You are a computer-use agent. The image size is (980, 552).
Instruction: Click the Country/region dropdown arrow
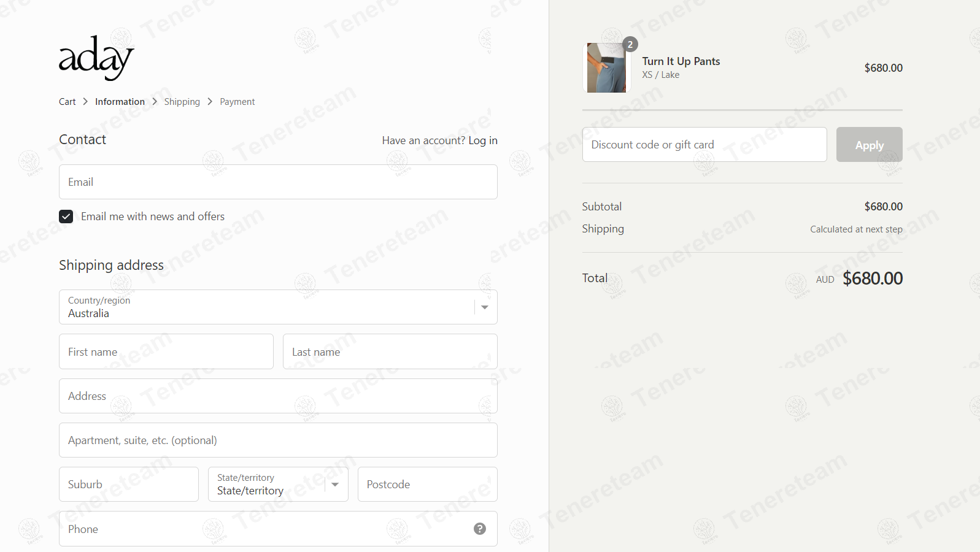click(x=485, y=307)
